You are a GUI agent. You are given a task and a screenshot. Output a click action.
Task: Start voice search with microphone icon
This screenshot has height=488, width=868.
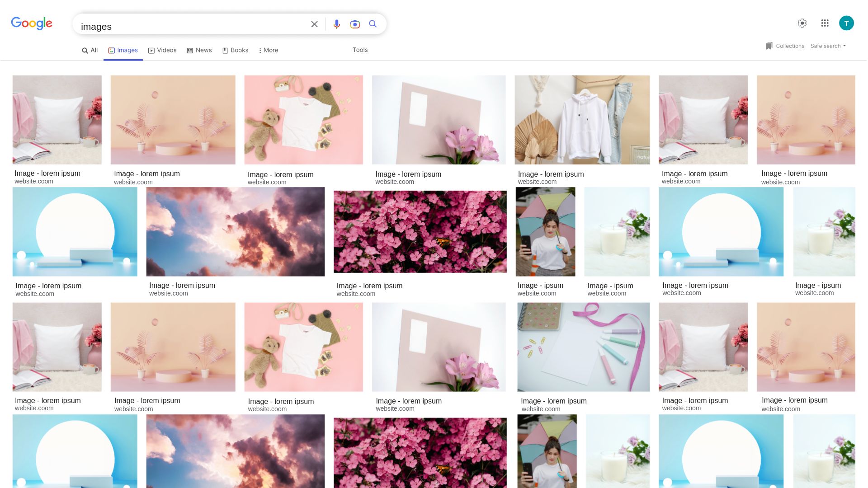pyautogui.click(x=336, y=24)
